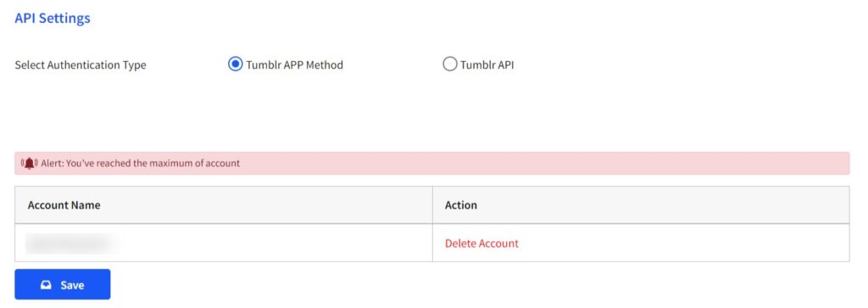
Task: Click the API Settings heading
Action: point(53,18)
